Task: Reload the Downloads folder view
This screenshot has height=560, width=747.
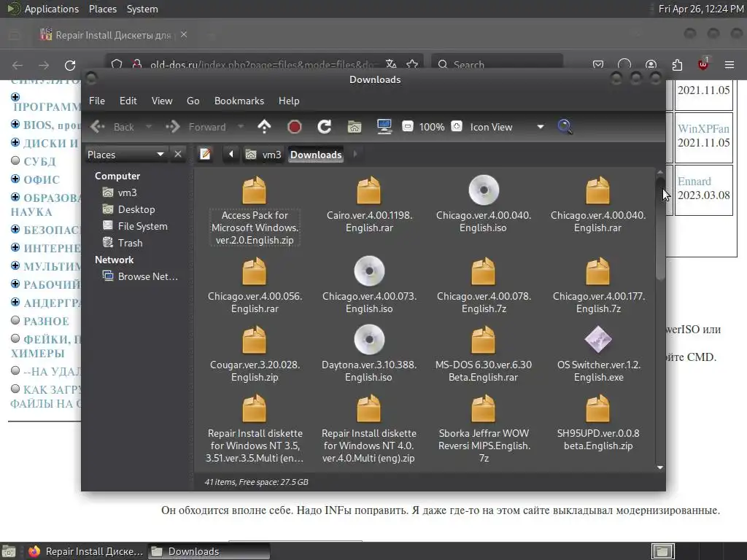Action: 325,127
